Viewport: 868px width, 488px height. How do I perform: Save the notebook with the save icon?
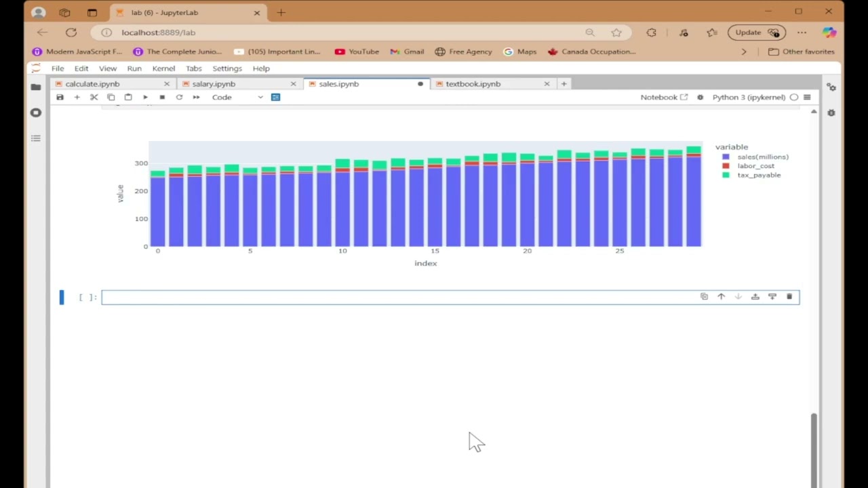pos(60,97)
